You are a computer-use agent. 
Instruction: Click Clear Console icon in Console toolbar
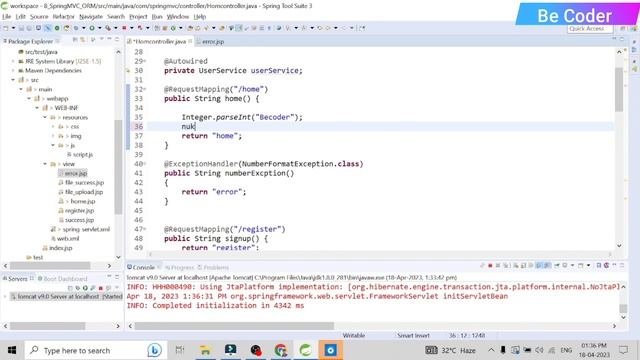[x=516, y=266]
